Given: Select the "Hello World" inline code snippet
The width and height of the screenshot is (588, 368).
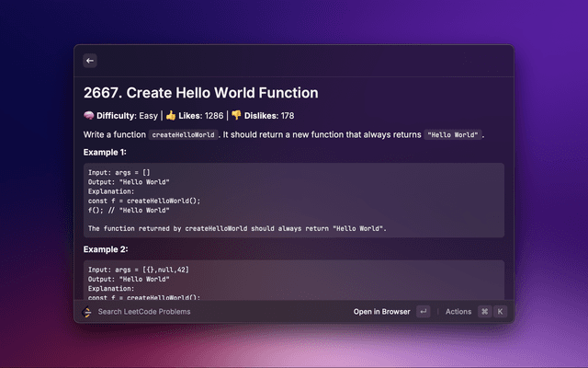Looking at the screenshot, I should [x=452, y=134].
